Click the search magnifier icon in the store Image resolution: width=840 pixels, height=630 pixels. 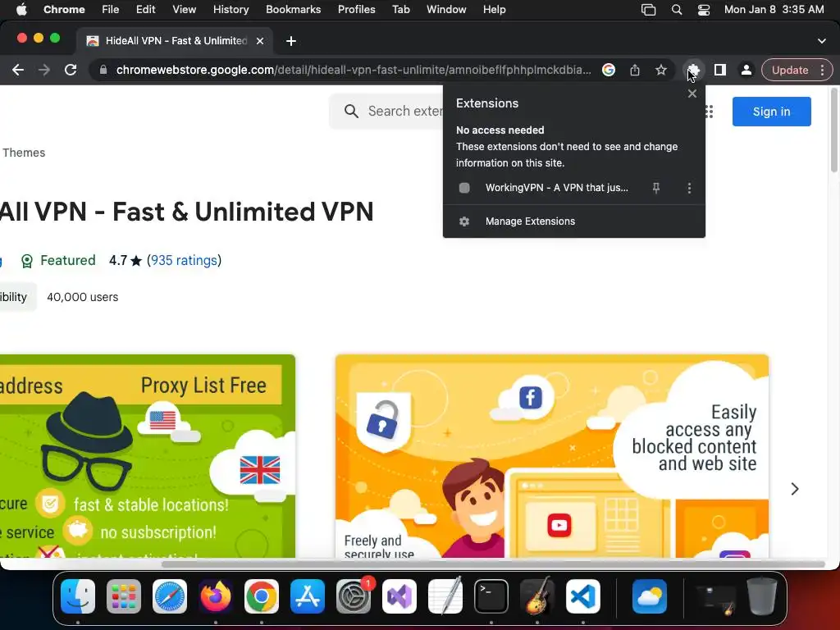point(351,111)
